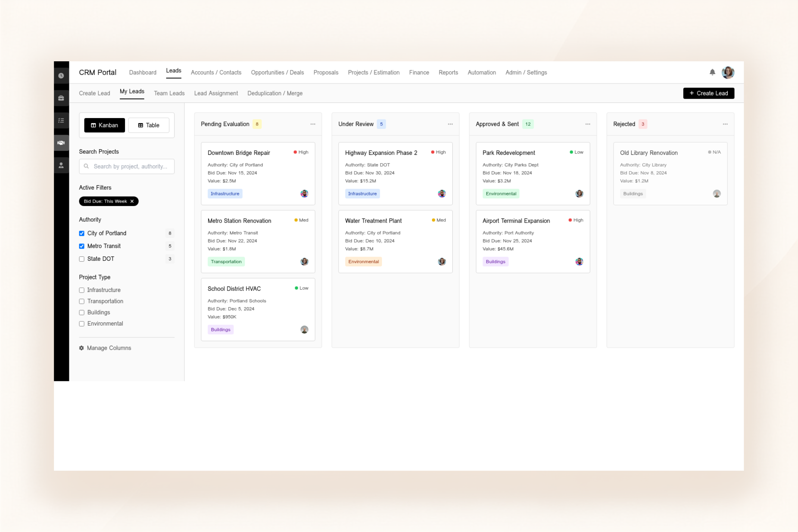This screenshot has height=532, width=798.
Task: Click the assignee avatar on Downtown Bridge Repair
Action: click(x=304, y=194)
